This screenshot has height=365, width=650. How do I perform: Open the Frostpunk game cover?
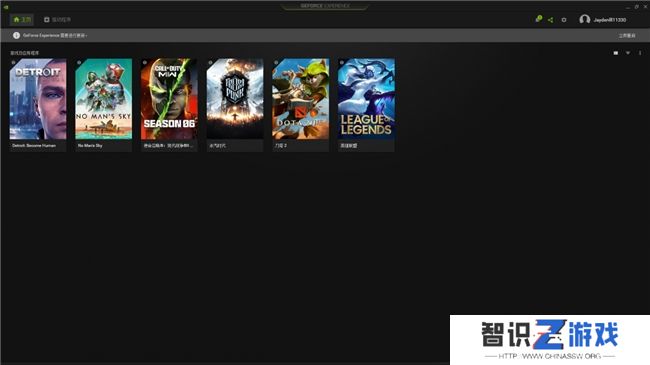tap(235, 99)
